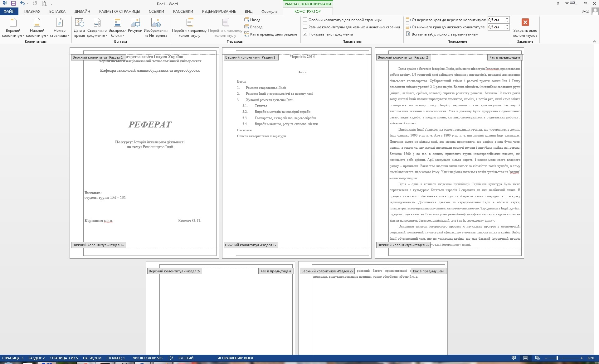Click the Previous (Назад) navigation icon
The width and height of the screenshot is (599, 364).
[246, 20]
